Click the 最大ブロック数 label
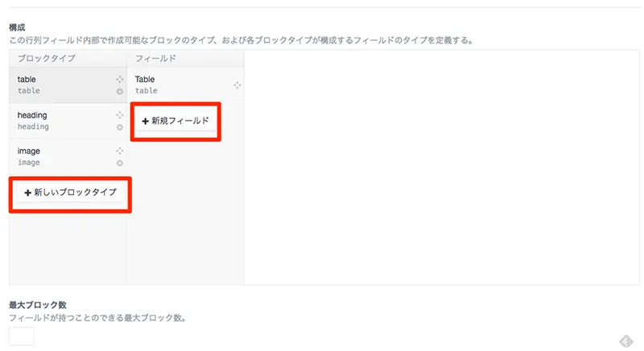 (x=38, y=305)
